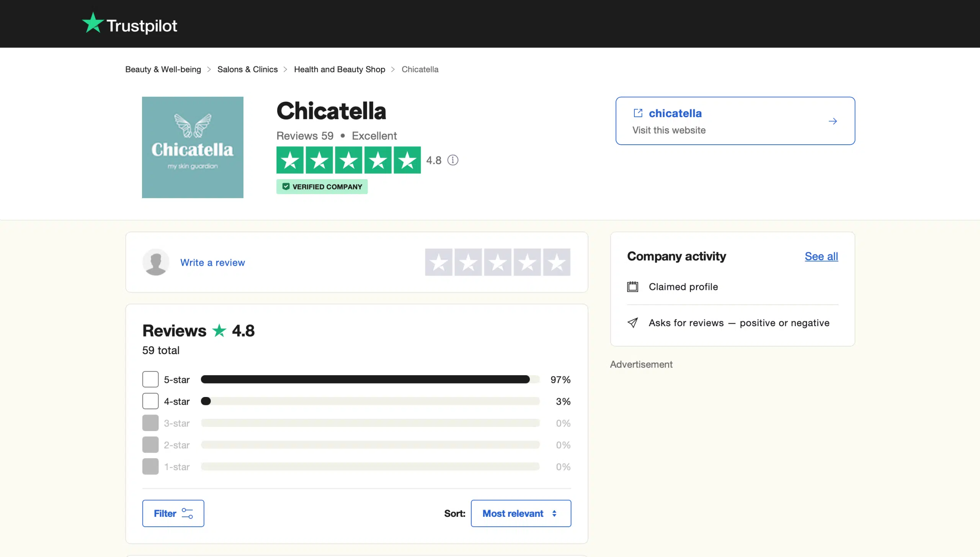Check the 5-star filter checkbox

click(x=150, y=379)
